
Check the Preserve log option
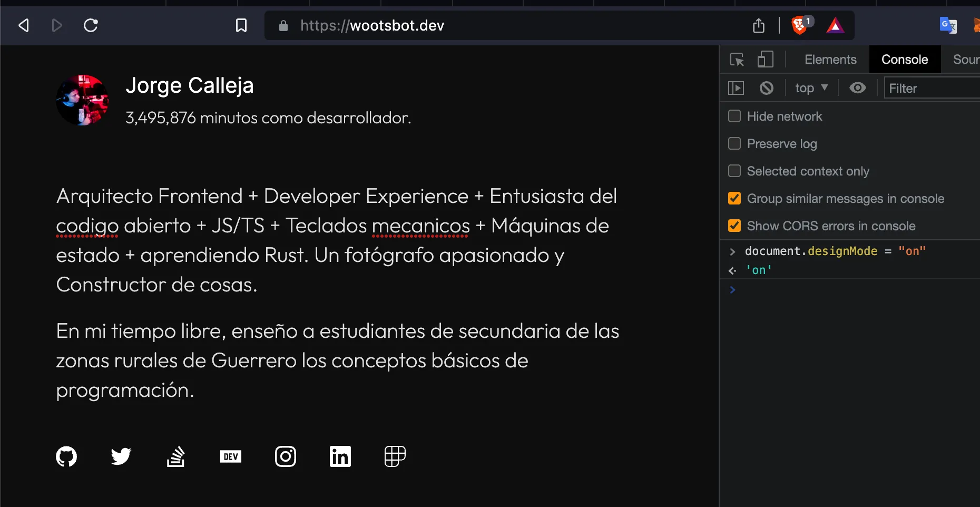pos(734,144)
